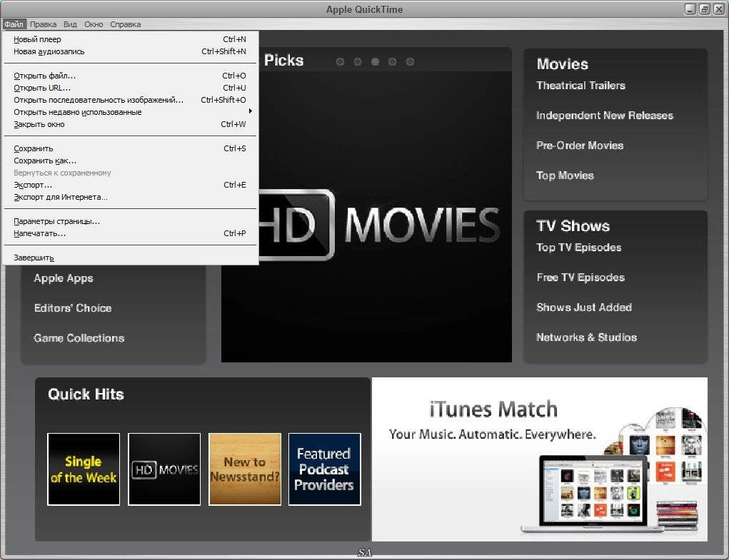Screen dimensions: 729x560
Task: Open the Окно menu
Action: tap(94, 24)
